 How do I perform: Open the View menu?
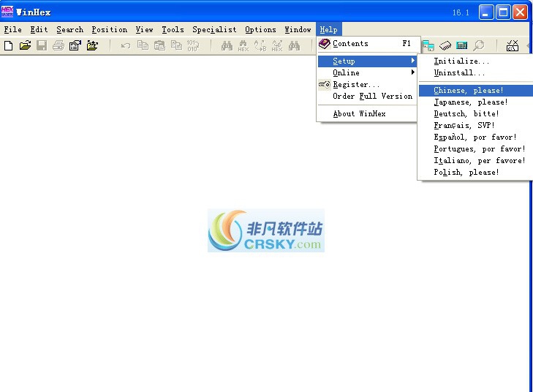pyautogui.click(x=144, y=29)
